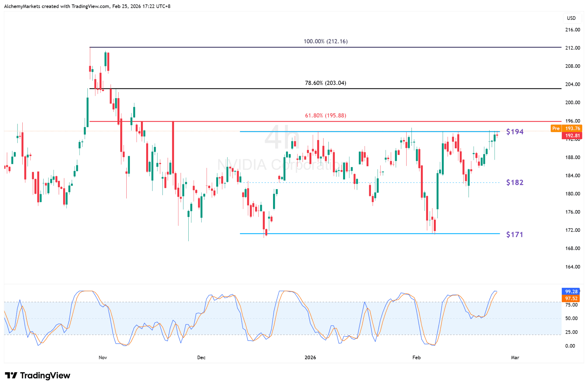This screenshot has height=388, width=588.
Task: Select the solid blue support line at $171
Action: pyautogui.click(x=370, y=234)
